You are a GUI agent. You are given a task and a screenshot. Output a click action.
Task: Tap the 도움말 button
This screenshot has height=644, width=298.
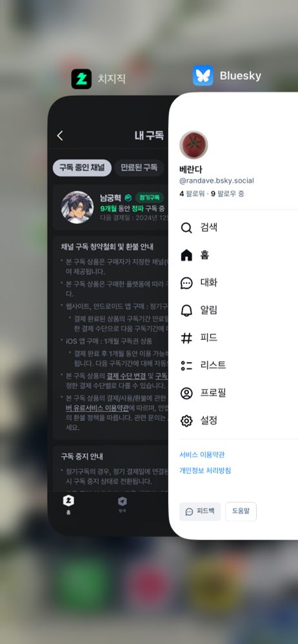pyautogui.click(x=241, y=511)
